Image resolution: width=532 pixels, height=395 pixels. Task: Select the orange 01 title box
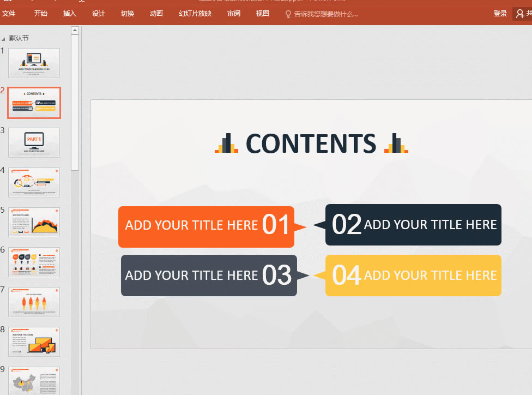[206, 226]
